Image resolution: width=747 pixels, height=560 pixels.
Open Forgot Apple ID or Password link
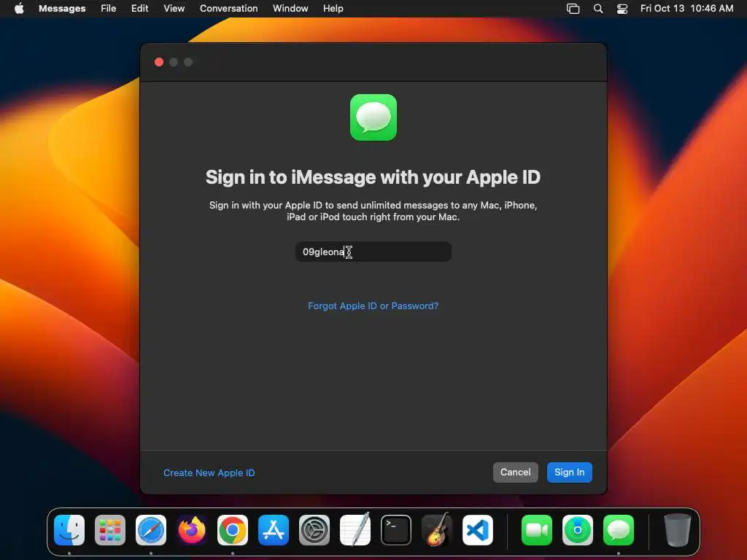point(373,306)
